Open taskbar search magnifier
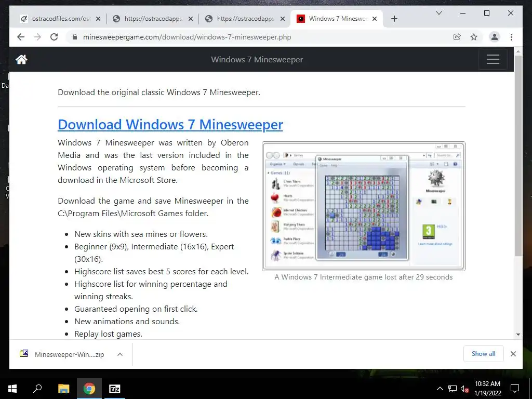Image resolution: width=532 pixels, height=399 pixels. [x=37, y=389]
